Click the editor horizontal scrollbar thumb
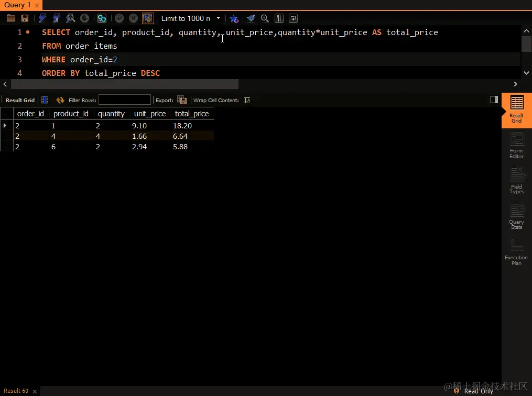The height and width of the screenshot is (396, 532). pyautogui.click(x=125, y=84)
